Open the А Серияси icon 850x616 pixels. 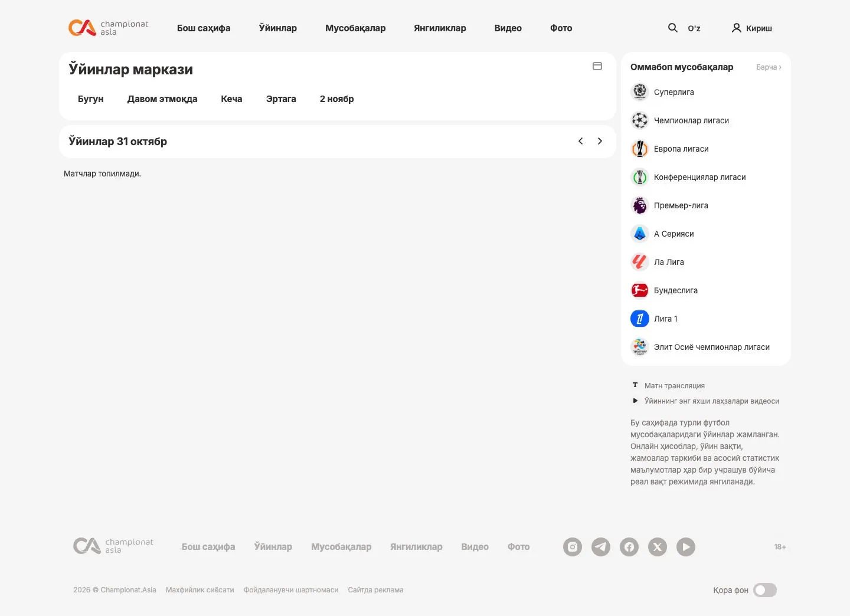click(x=640, y=234)
